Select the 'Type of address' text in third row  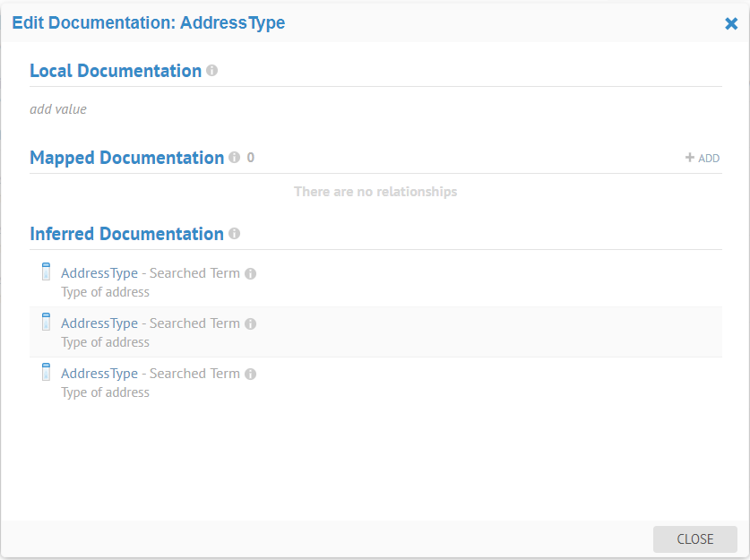click(x=105, y=392)
